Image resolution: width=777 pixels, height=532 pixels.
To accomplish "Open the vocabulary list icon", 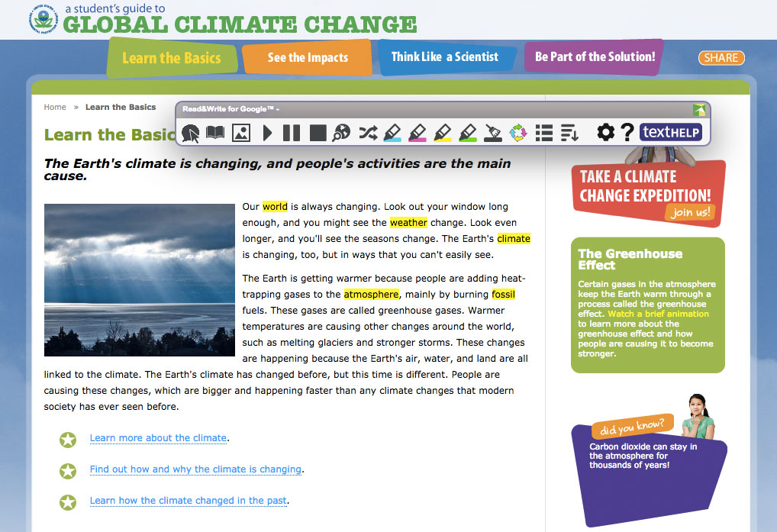I will point(543,133).
